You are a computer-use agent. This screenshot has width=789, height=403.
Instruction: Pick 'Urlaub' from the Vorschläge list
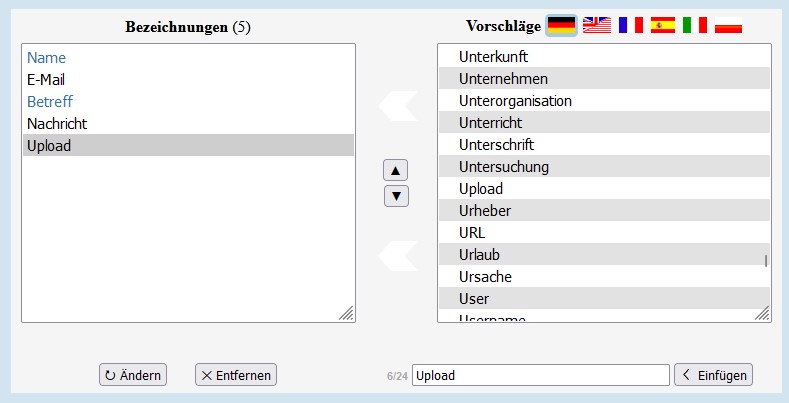coord(480,255)
